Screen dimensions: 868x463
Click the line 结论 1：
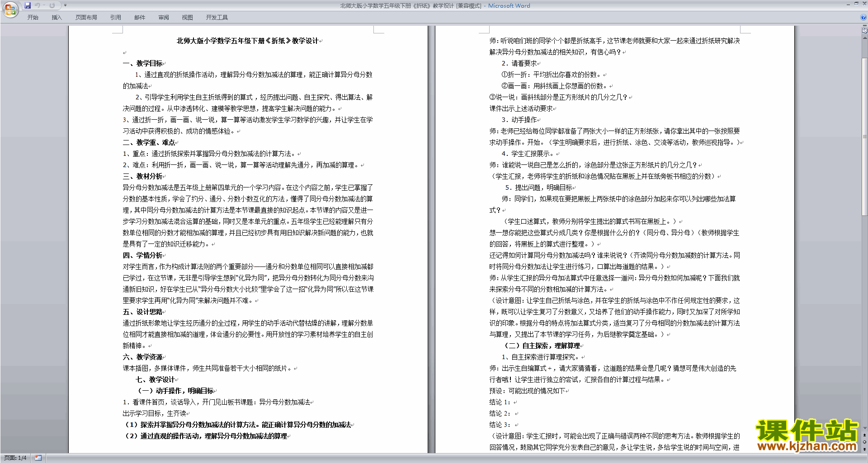click(x=500, y=402)
